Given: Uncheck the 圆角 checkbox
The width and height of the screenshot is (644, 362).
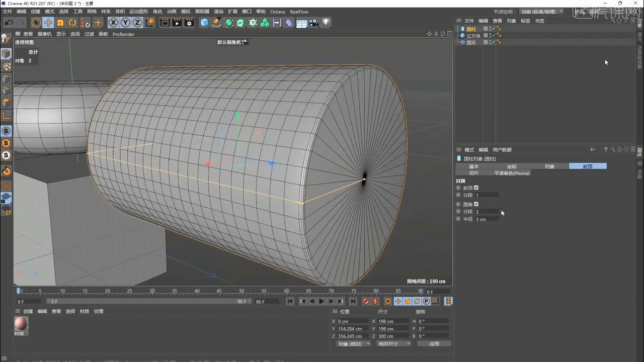Looking at the screenshot, I should [476, 204].
